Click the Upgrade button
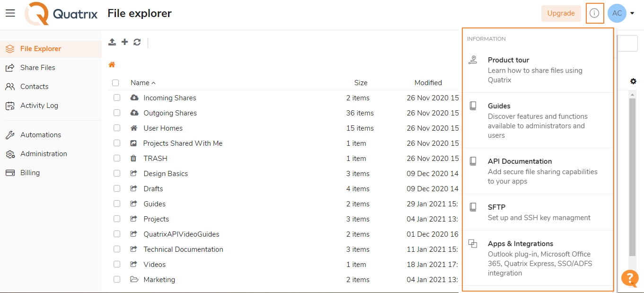The width and height of the screenshot is (644, 293). 561,13
